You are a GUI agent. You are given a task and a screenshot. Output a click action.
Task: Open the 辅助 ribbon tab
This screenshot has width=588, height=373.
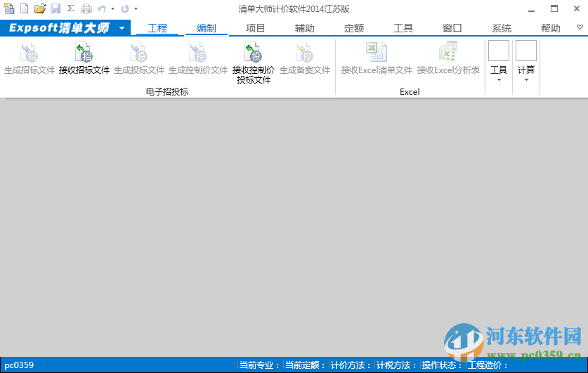click(304, 28)
